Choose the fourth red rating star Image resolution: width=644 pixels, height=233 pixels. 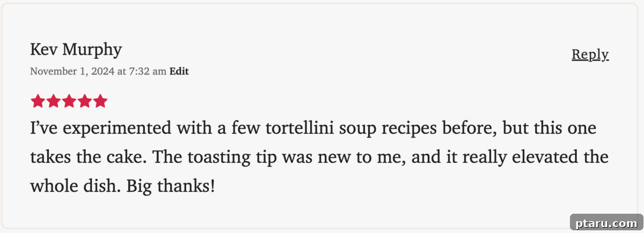point(84,101)
